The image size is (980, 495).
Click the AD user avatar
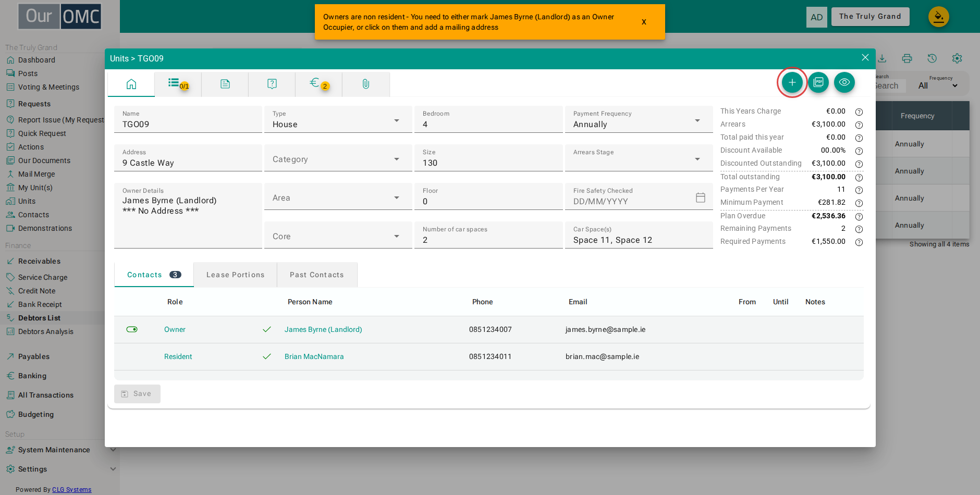816,17
